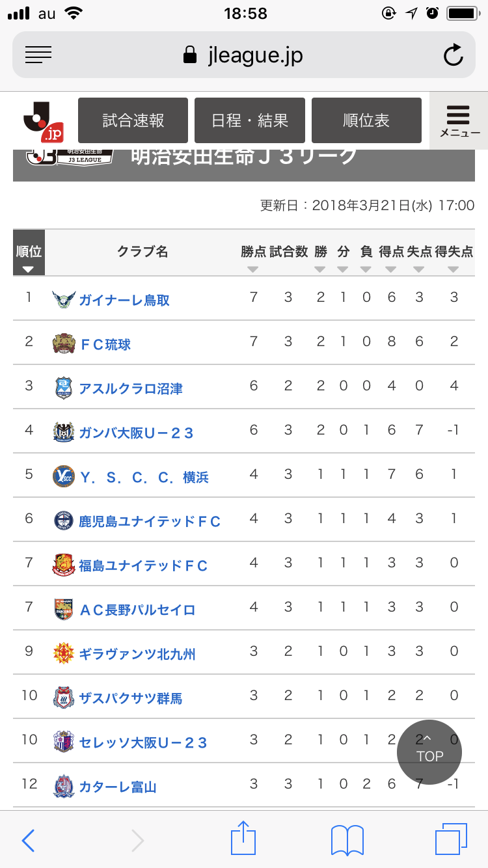The image size is (488, 868).
Task: Select the 順位表 tab
Action: pos(366,120)
